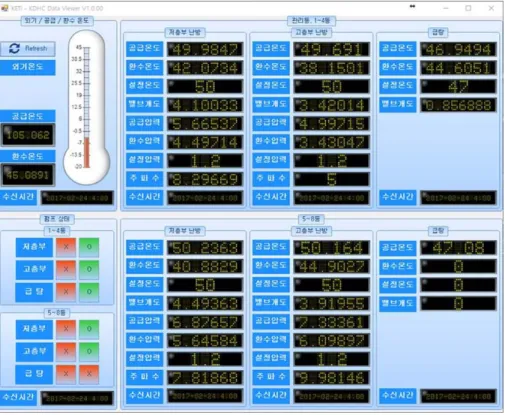Click 5~8동 고층부 난방 환수온도 value 44.9027
Image resolution: width=505 pixels, height=415 pixels.
coord(332,266)
